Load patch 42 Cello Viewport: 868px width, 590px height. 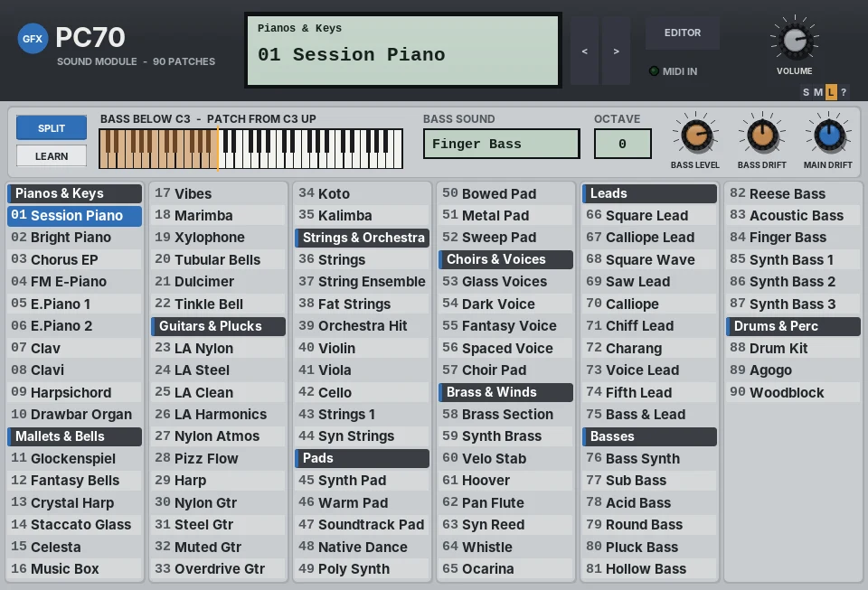tap(362, 393)
